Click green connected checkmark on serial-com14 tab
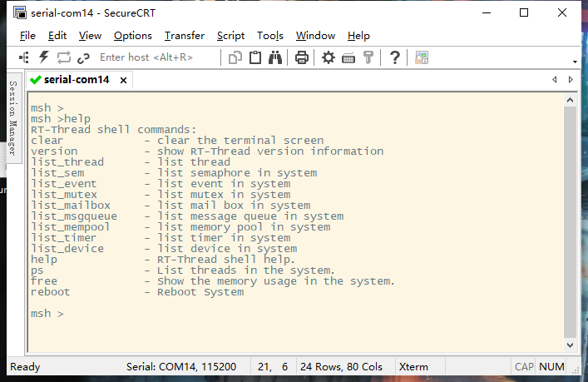This screenshot has height=382, width=588. tap(36, 80)
